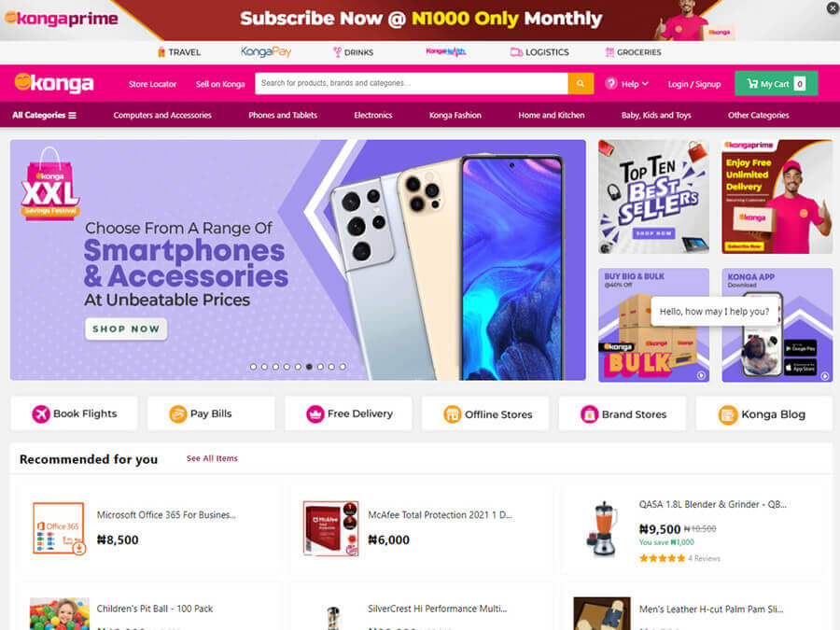840x630 pixels.
Task: Click the Pay Bills icon
Action: [178, 413]
